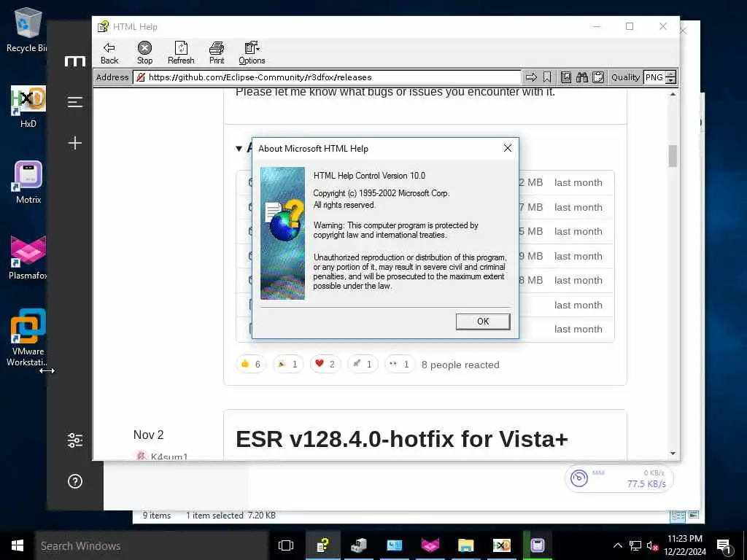Click the Motrix logo in the sidebar

click(x=75, y=61)
